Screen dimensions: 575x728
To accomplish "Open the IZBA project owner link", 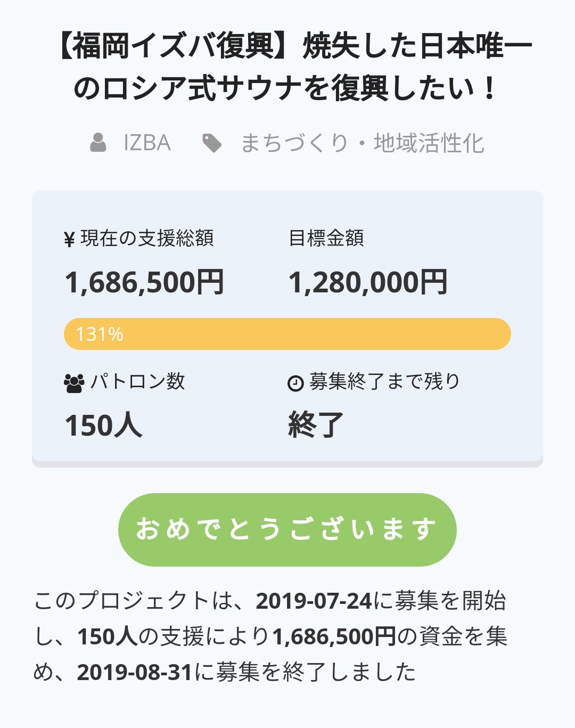I will click(147, 143).
